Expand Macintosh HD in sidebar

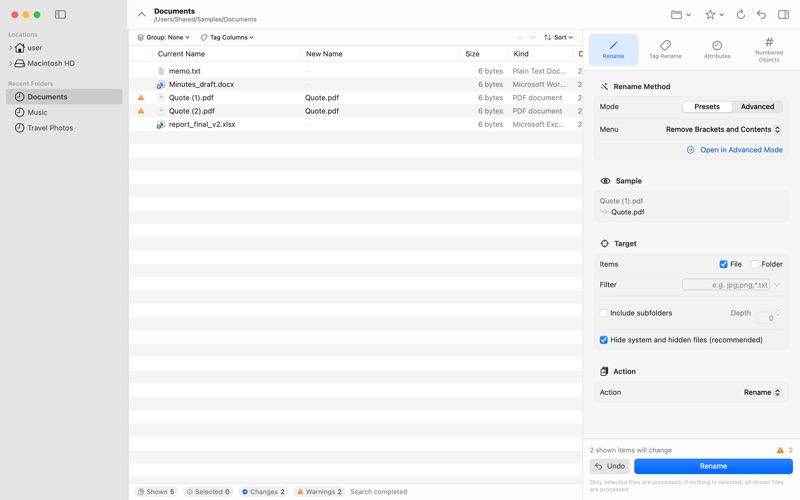[x=11, y=63]
